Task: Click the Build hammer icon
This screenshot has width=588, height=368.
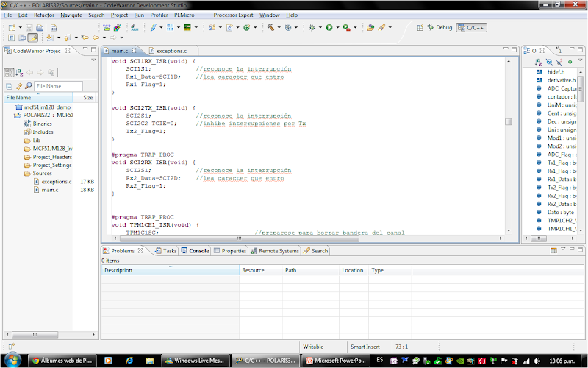Action: tap(270, 27)
